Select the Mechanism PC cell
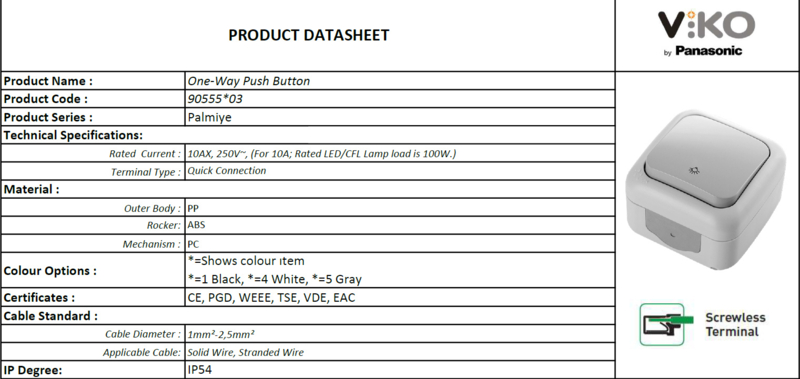This screenshot has height=379, width=800. [400, 244]
